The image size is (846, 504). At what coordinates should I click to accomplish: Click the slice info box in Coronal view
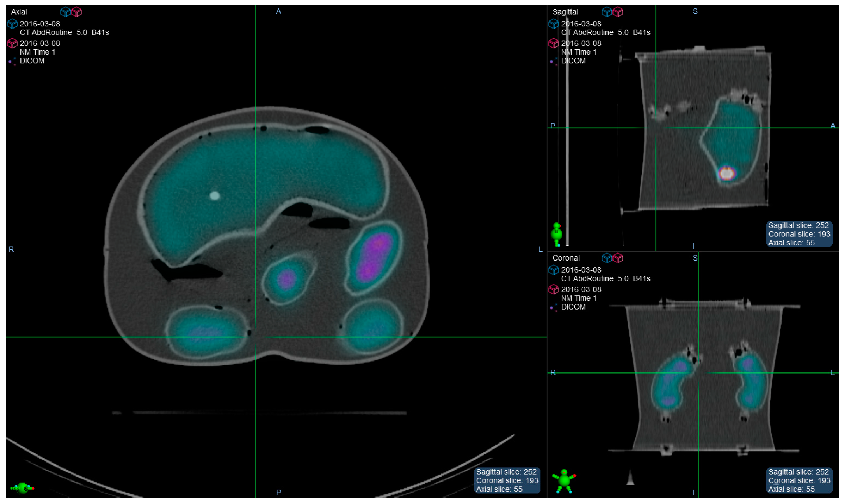[799, 480]
